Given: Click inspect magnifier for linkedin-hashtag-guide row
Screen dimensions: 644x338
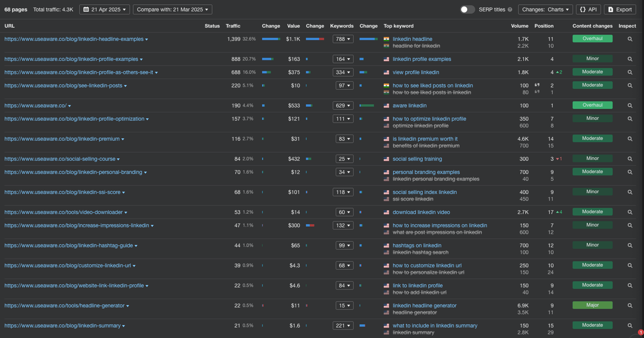Looking at the screenshot, I should point(630,245).
